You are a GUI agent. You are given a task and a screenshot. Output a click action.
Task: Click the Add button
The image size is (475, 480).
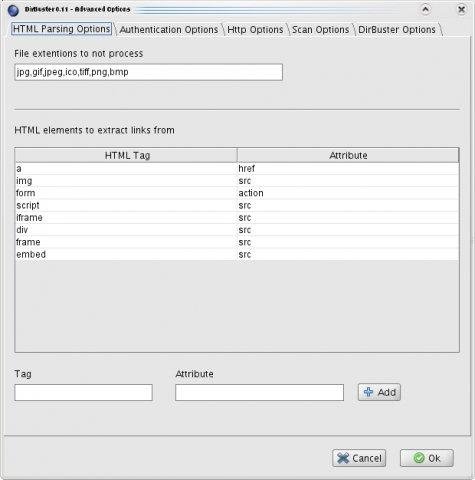point(379,392)
